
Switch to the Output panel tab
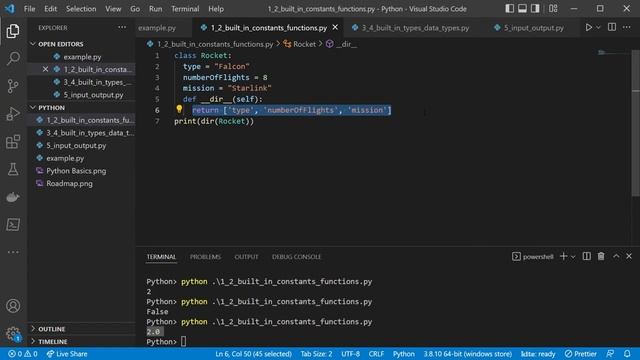(x=246, y=257)
